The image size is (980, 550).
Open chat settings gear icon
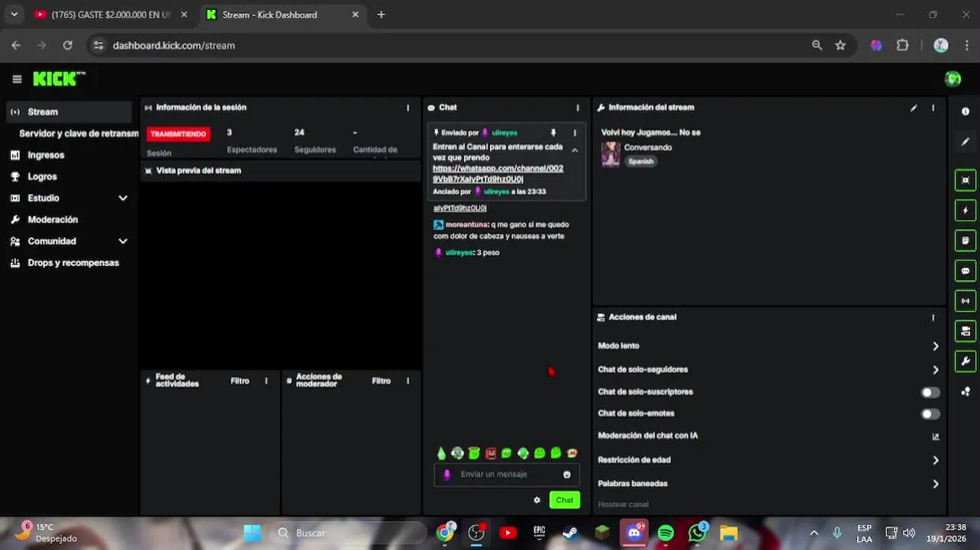537,500
